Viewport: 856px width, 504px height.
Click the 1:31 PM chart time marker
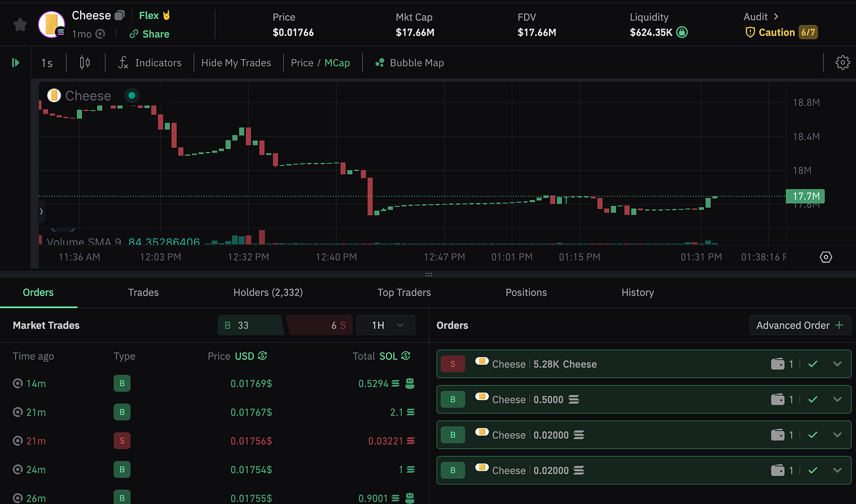pyautogui.click(x=701, y=257)
